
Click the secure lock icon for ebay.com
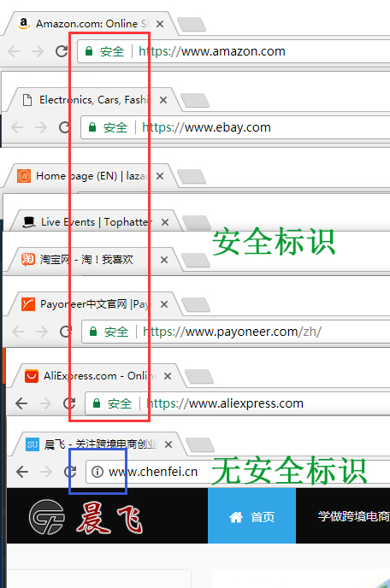(x=92, y=127)
